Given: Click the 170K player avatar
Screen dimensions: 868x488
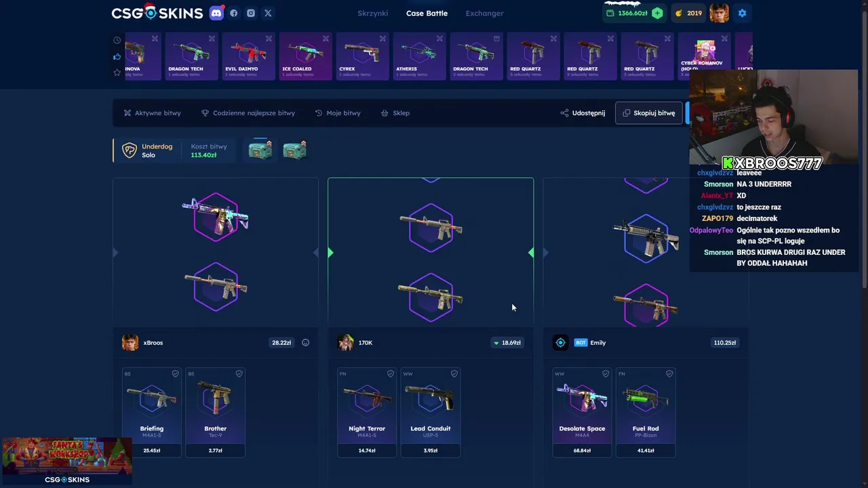Looking at the screenshot, I should point(346,342).
